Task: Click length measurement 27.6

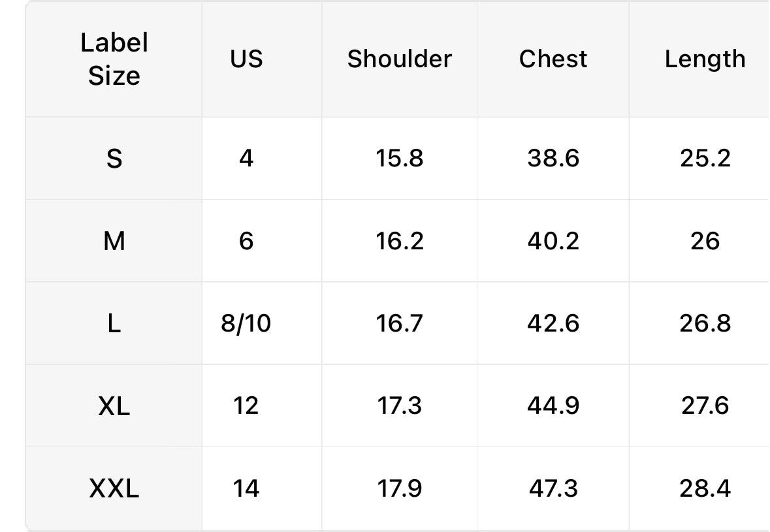Action: click(705, 406)
